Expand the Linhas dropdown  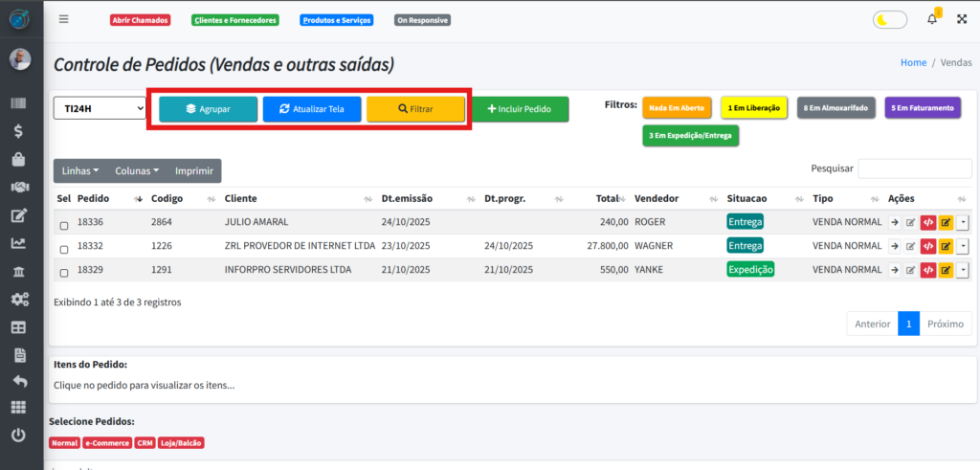click(80, 171)
